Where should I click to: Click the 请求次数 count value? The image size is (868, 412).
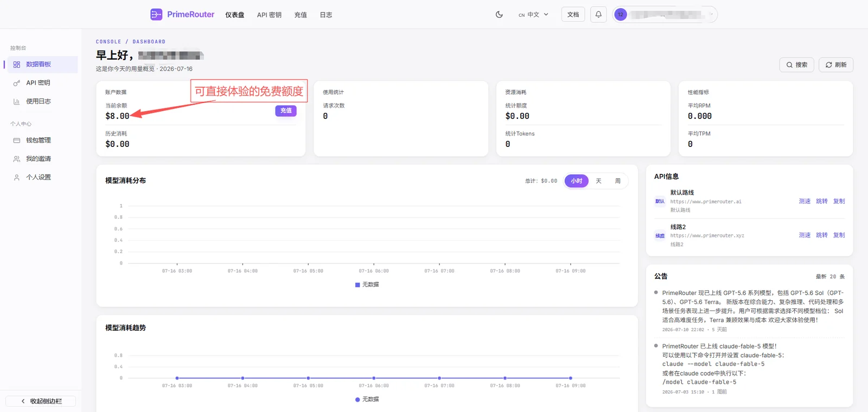point(325,116)
